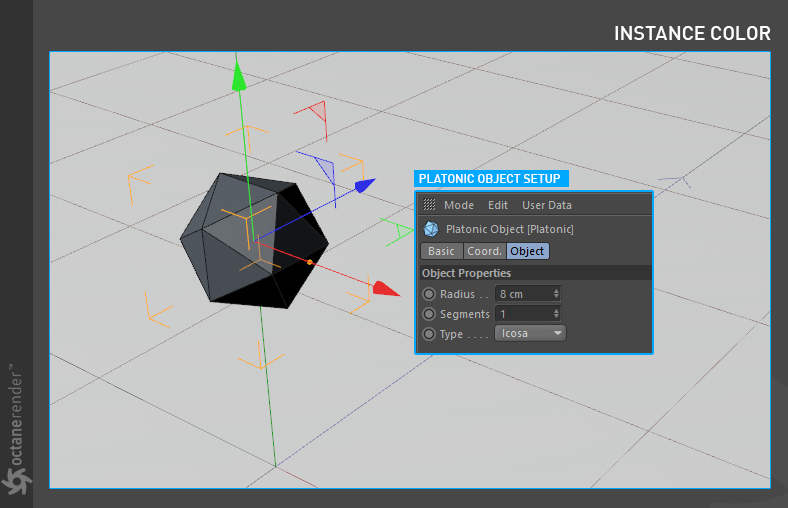
Task: Click the Type label
Action: (x=451, y=335)
